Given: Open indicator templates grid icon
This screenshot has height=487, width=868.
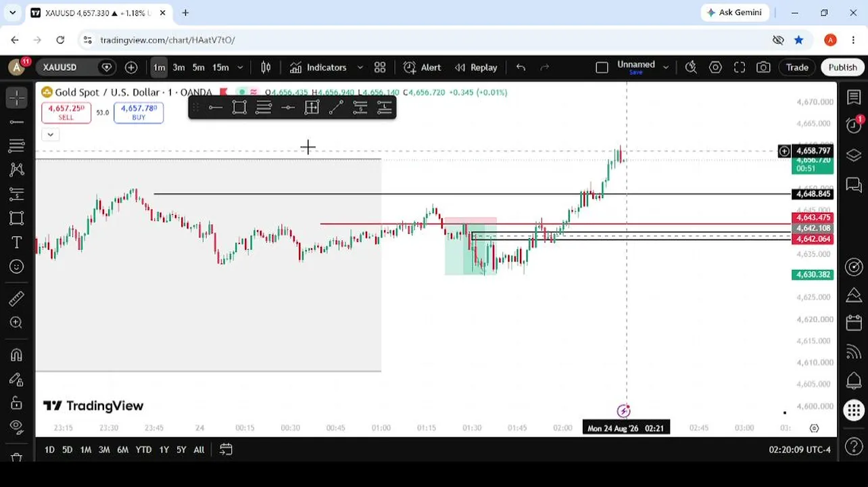Looking at the screenshot, I should 380,67.
